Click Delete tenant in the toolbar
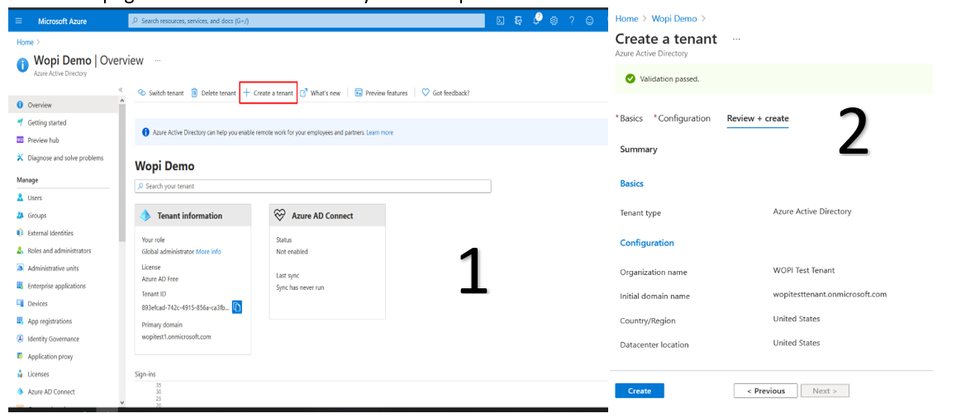 213,93
